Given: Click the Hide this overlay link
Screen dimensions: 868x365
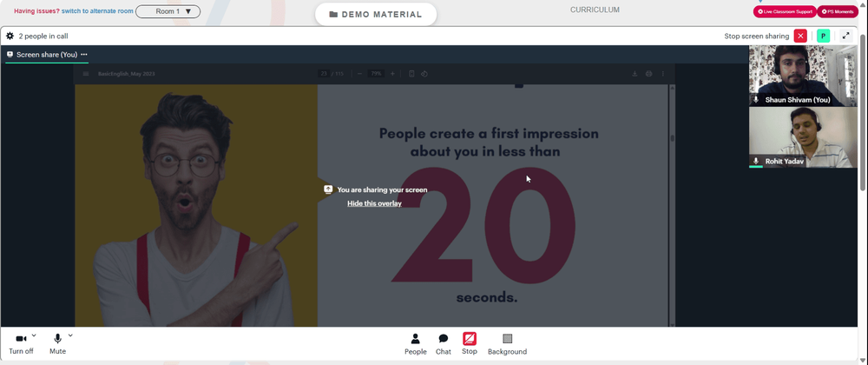Looking at the screenshot, I should tap(374, 203).
